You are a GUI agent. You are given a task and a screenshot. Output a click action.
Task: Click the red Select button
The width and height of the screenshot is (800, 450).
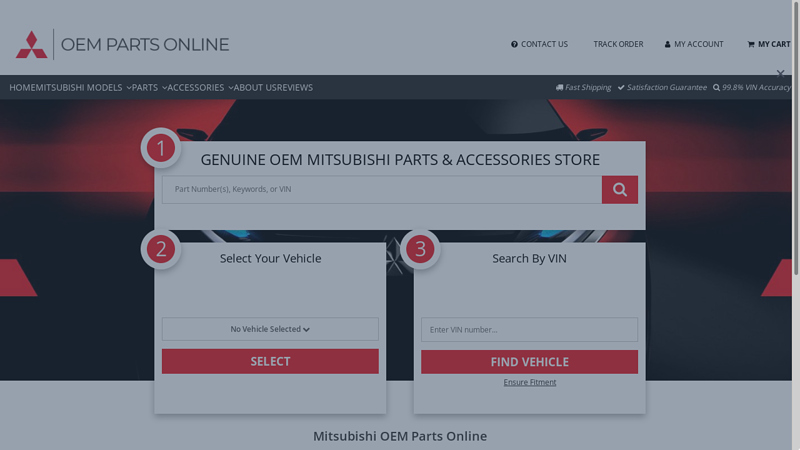pos(270,361)
